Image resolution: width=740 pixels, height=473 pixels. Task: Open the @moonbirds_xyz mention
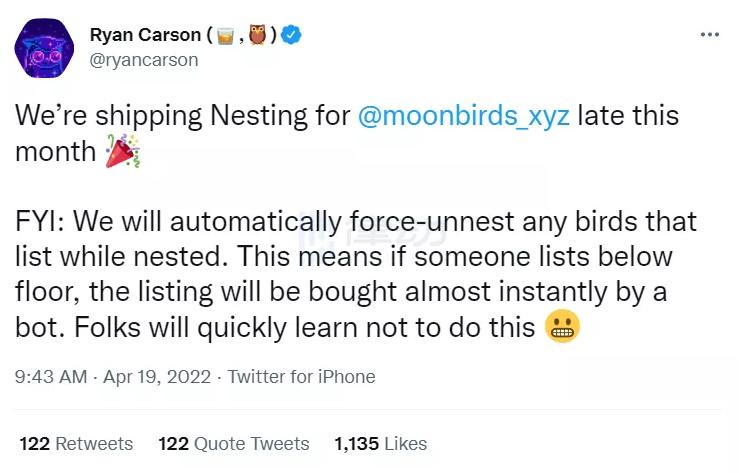point(463,115)
